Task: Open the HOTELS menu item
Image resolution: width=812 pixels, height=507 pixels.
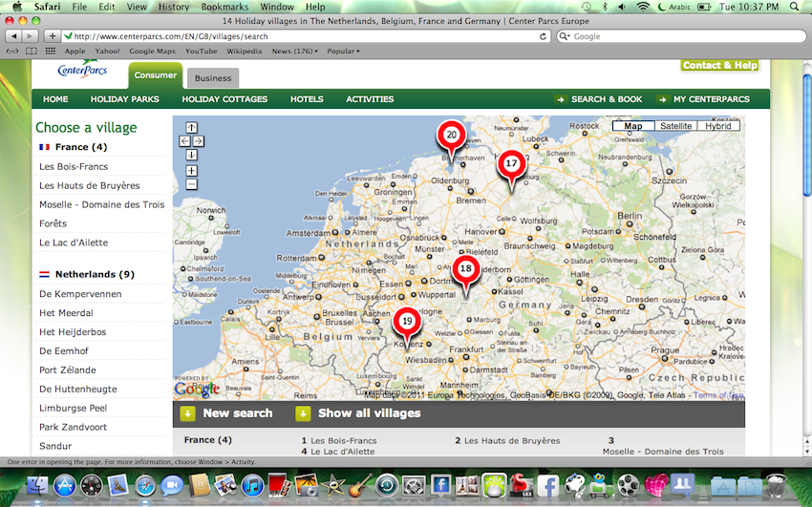Action: point(307,99)
